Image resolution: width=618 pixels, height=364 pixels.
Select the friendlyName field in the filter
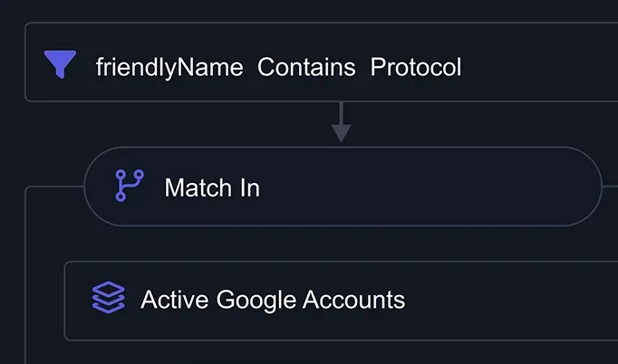(x=169, y=67)
